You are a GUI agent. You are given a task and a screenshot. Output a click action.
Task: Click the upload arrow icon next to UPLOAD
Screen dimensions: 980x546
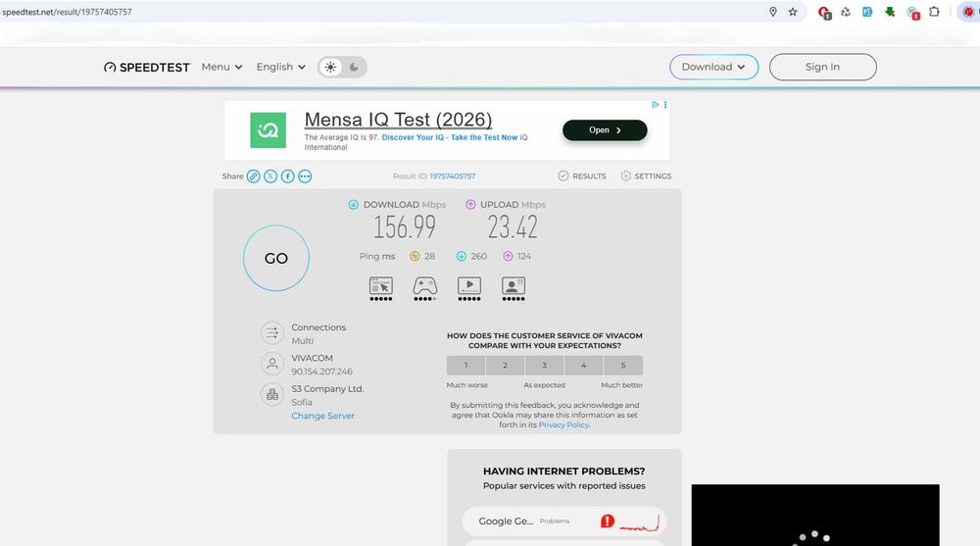coord(470,205)
